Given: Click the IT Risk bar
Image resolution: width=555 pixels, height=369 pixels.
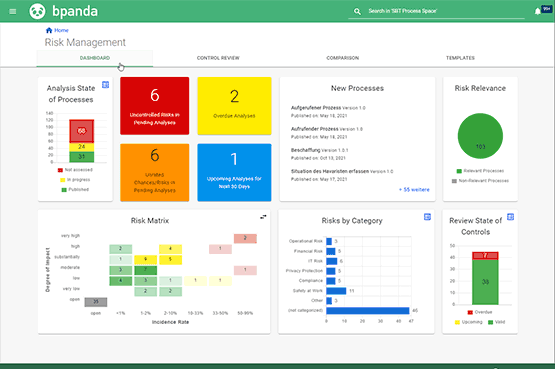Looking at the screenshot, I should (332, 261).
